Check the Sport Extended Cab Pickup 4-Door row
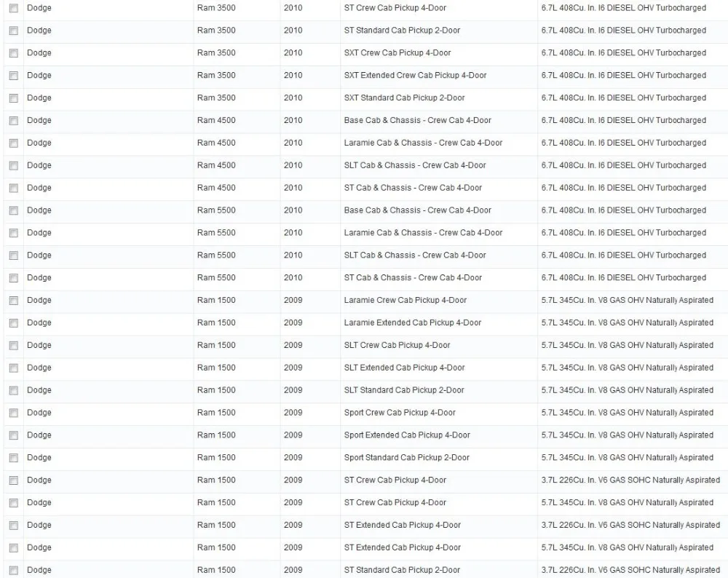 (14, 435)
